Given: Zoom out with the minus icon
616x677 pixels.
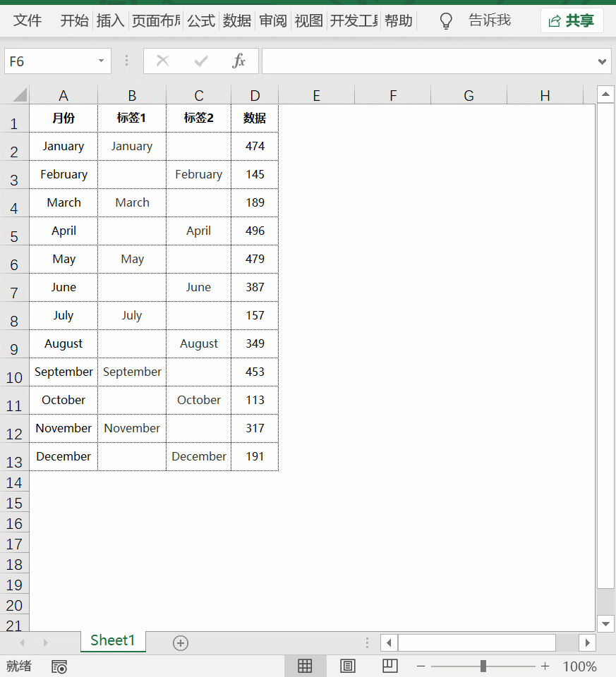Looking at the screenshot, I should pos(421,666).
